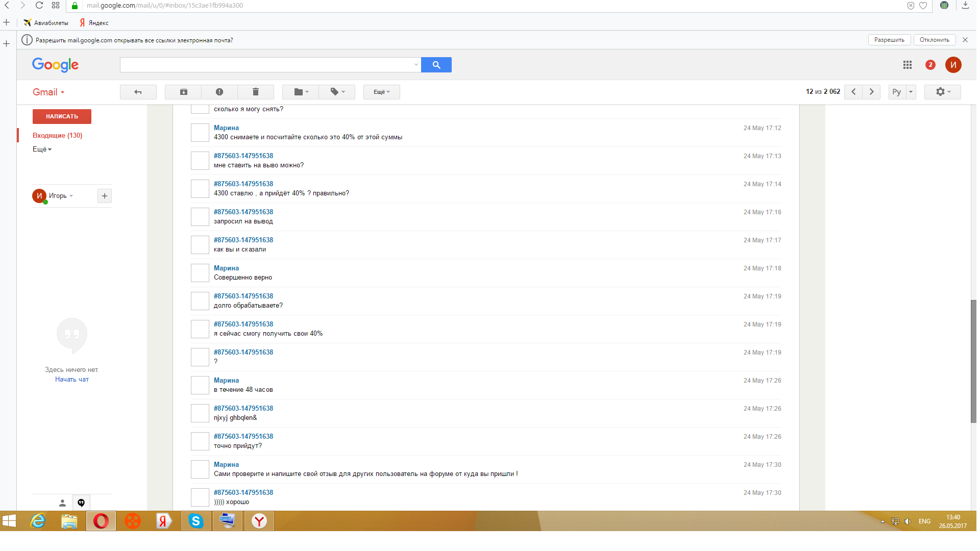Go to the next conversation arrow
Viewport: 980px width, 551px height.
(x=871, y=92)
